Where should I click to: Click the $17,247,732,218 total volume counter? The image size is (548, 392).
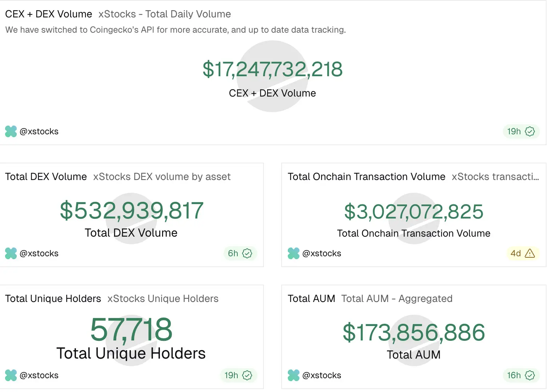273,70
